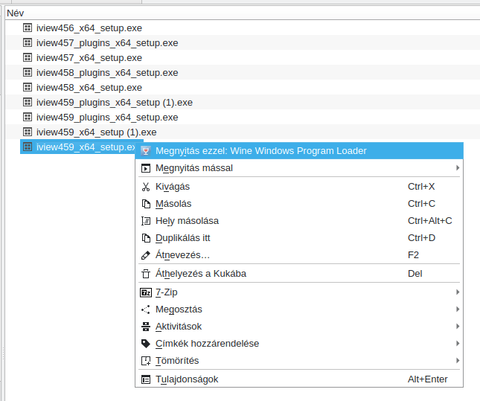Screen dimensions: 480x401
Task: Click the file icon of iview457_plugins_x64_setup.exe
Action: (x=28, y=43)
